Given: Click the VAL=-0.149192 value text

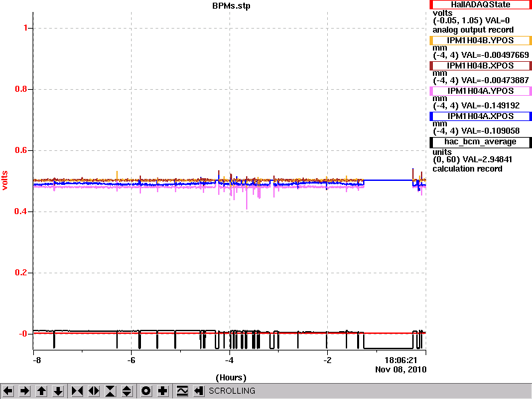Looking at the screenshot, I should pos(491,106).
